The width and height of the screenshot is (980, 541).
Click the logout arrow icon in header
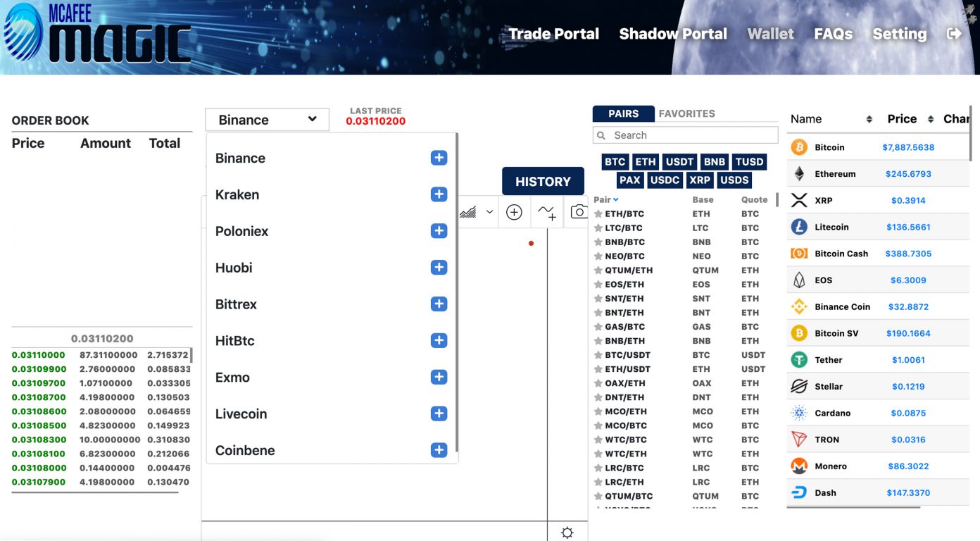(x=954, y=34)
